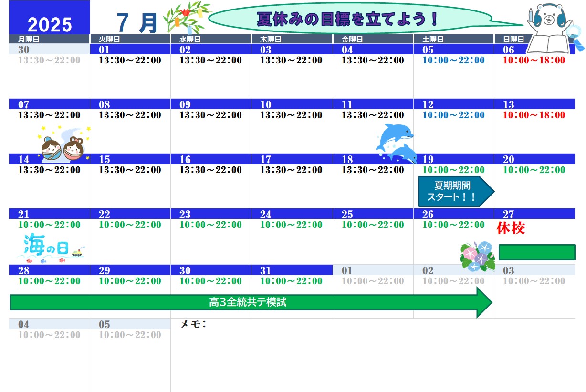Select the green 10:00~22:00 under 24
586x392 pixels.
(291, 225)
